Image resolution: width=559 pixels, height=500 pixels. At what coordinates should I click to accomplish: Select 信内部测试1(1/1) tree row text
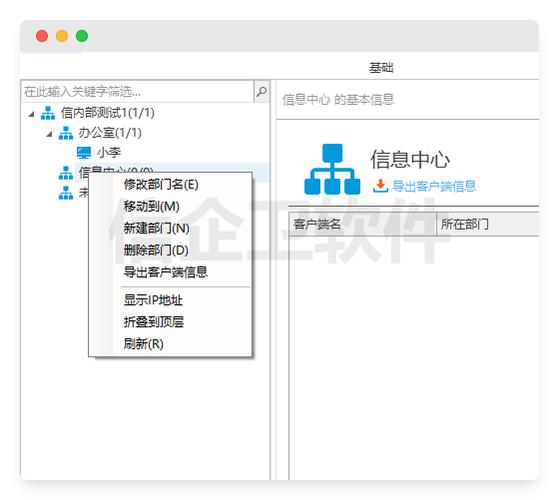click(108, 113)
